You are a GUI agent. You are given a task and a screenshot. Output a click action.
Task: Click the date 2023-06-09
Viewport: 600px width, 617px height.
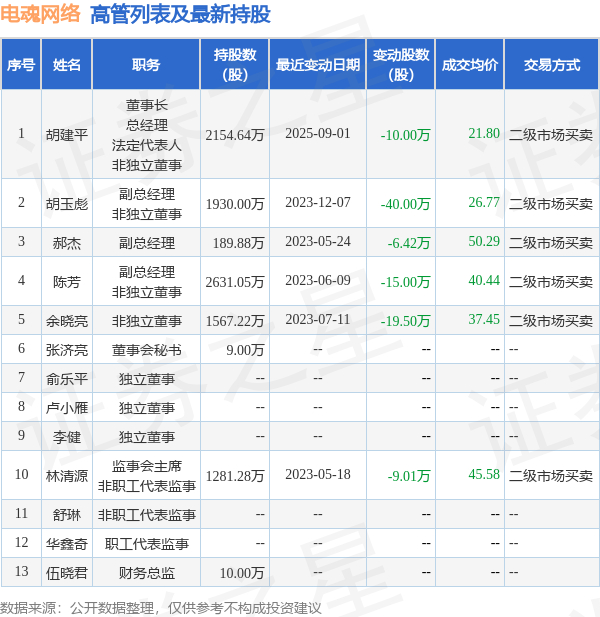point(318,280)
